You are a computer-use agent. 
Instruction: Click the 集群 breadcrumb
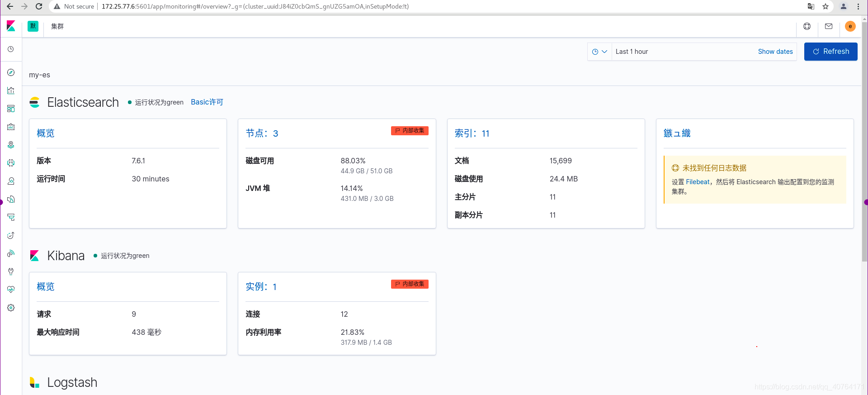57,26
